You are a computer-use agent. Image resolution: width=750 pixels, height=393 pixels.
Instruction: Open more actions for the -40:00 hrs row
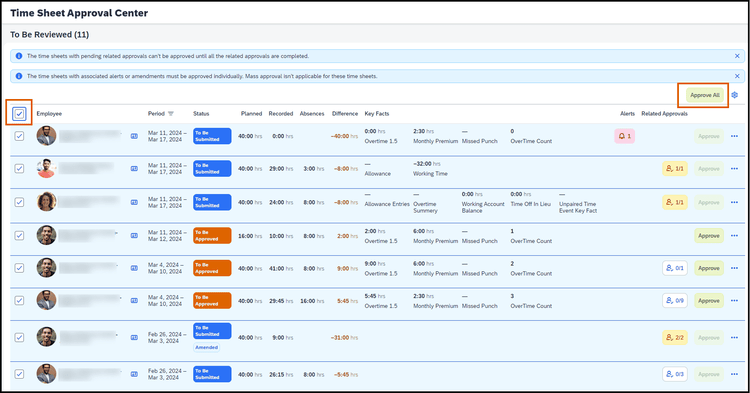tap(734, 136)
